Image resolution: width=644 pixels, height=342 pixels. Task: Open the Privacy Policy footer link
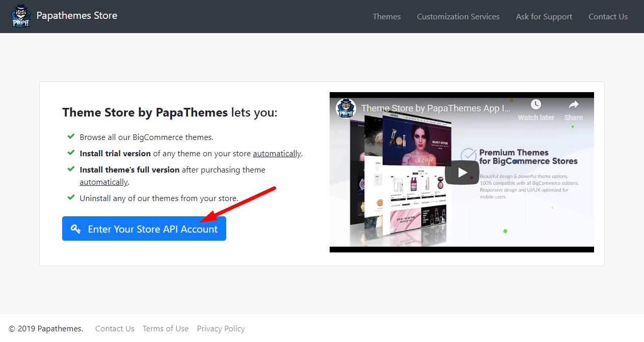pos(221,329)
